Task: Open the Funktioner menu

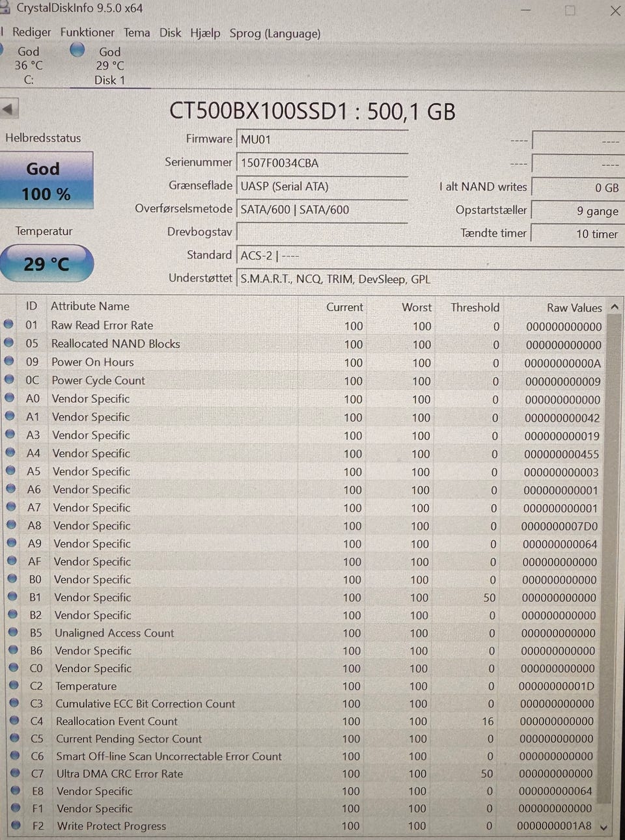Action: click(x=87, y=33)
